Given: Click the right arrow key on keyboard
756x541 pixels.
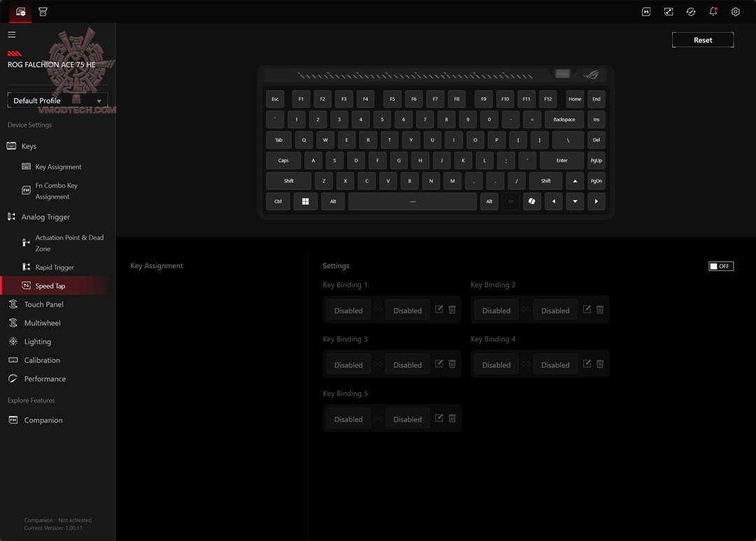Looking at the screenshot, I should point(596,201).
